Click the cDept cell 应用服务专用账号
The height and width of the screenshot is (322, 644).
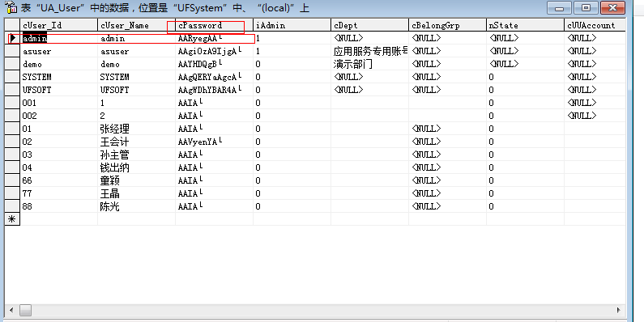click(x=369, y=51)
